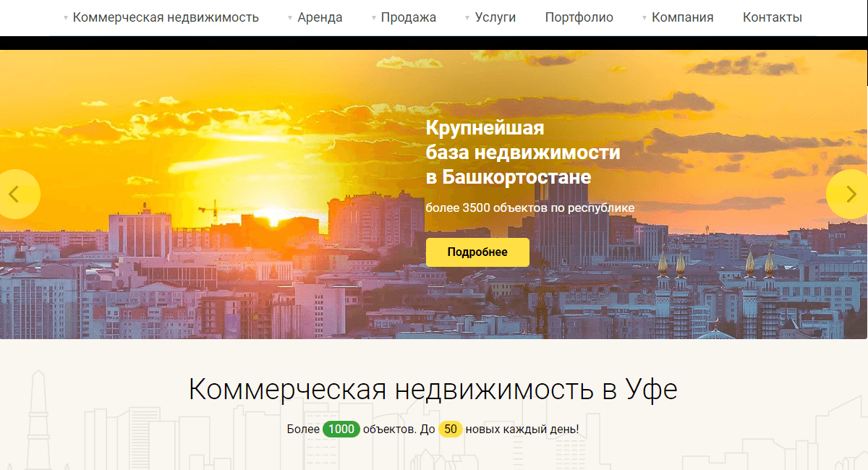Open the Компания section
Image resolution: width=868 pixels, height=470 pixels.
[683, 17]
